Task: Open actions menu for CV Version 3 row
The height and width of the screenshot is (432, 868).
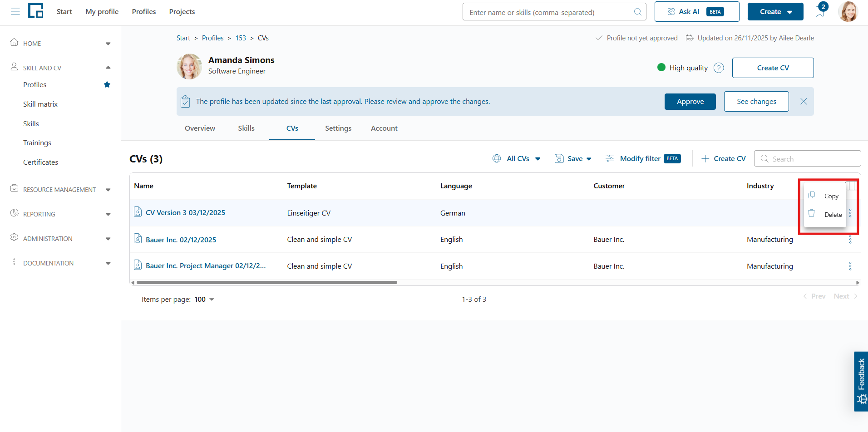Action: click(x=850, y=213)
